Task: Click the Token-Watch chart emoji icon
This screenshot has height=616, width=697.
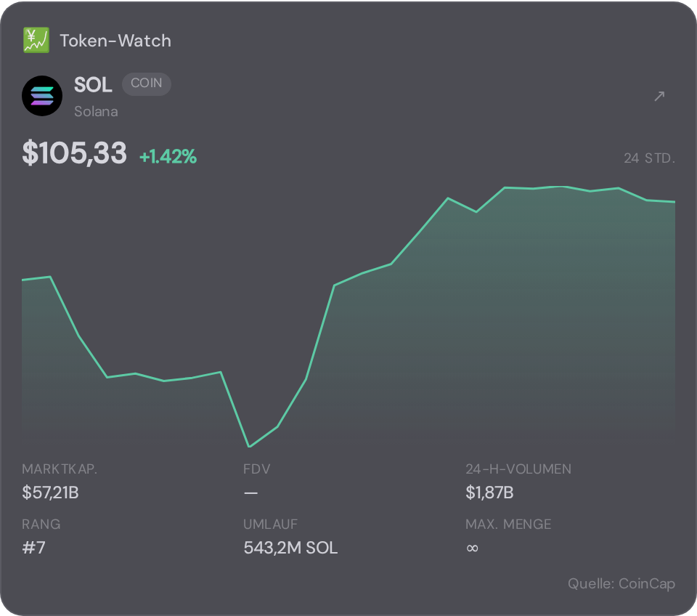Action: click(36, 41)
